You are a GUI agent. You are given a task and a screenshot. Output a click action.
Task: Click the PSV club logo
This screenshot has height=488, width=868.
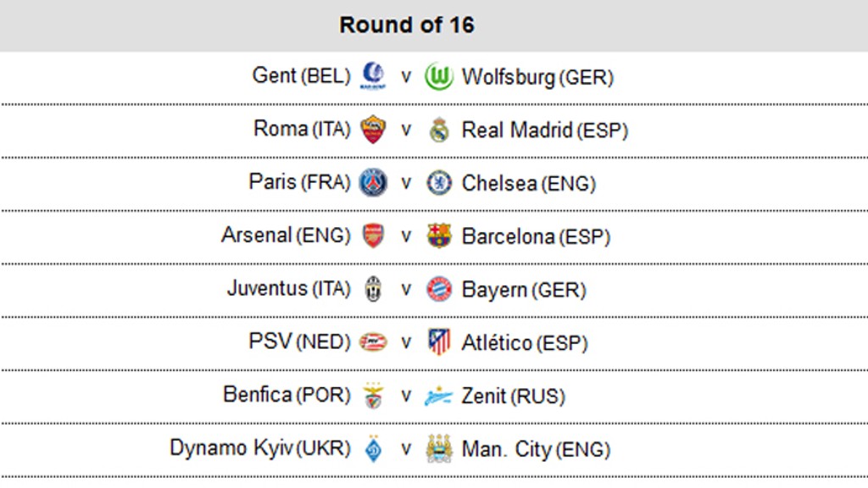tap(372, 342)
